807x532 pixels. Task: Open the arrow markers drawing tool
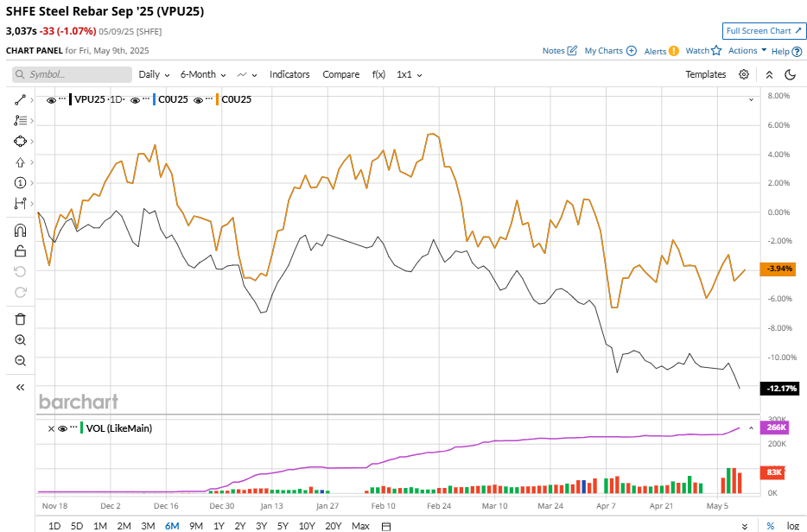[x=21, y=162]
